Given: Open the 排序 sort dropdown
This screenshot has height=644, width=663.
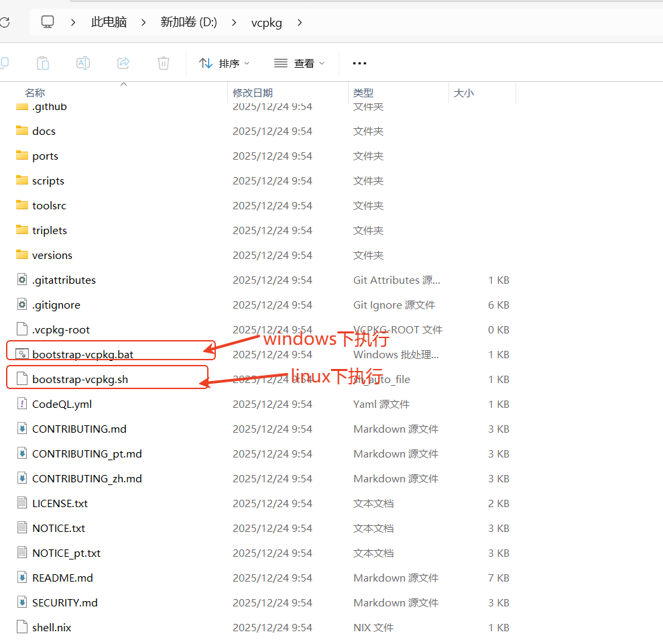Looking at the screenshot, I should (224, 64).
